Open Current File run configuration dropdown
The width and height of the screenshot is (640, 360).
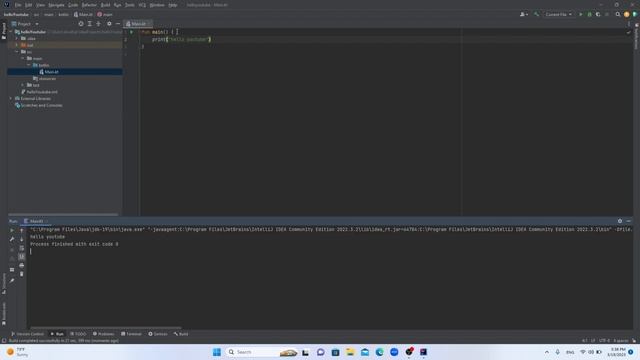pos(558,14)
